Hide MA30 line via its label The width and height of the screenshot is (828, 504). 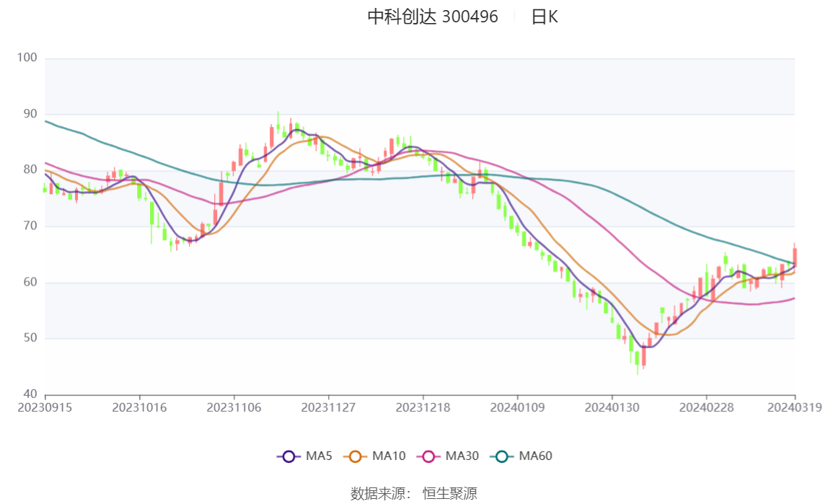tap(462, 456)
